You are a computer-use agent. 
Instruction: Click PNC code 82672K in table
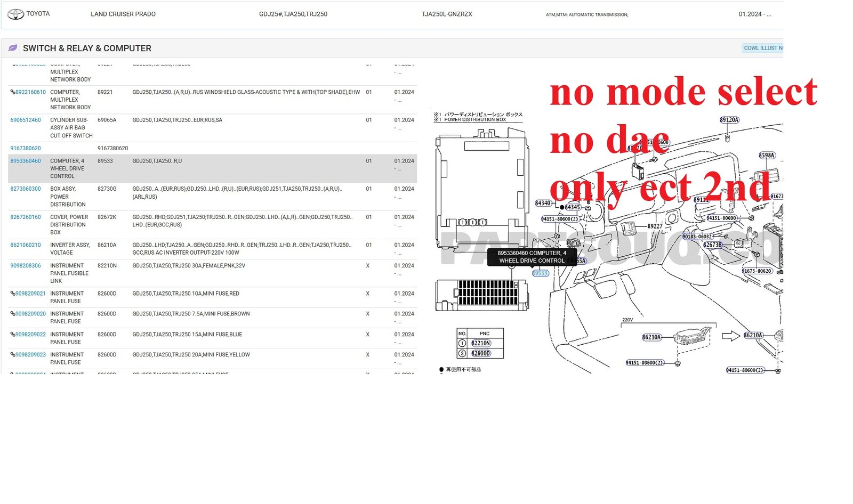pos(107,217)
